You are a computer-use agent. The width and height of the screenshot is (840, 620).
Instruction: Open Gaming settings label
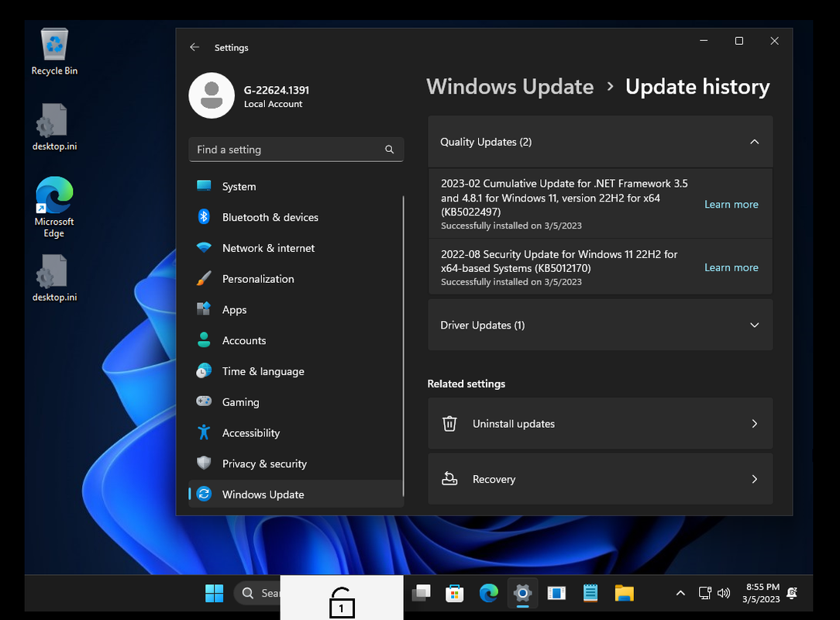240,402
